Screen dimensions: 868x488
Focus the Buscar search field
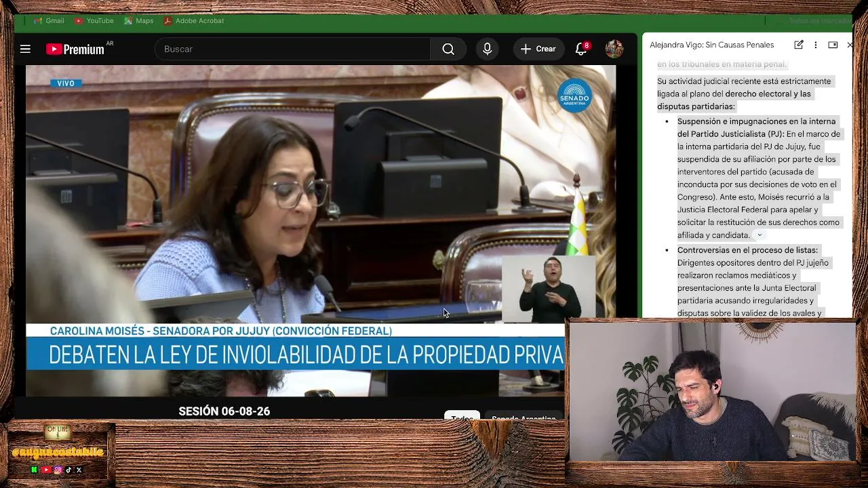292,49
